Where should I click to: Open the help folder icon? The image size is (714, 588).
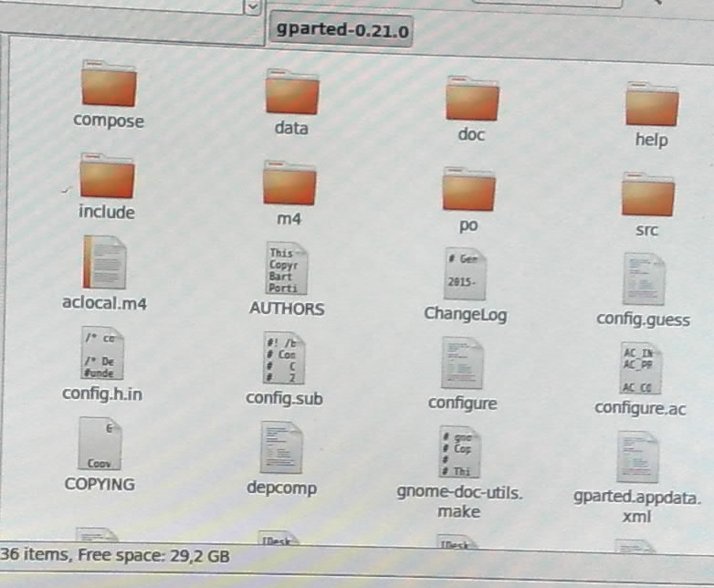652,104
